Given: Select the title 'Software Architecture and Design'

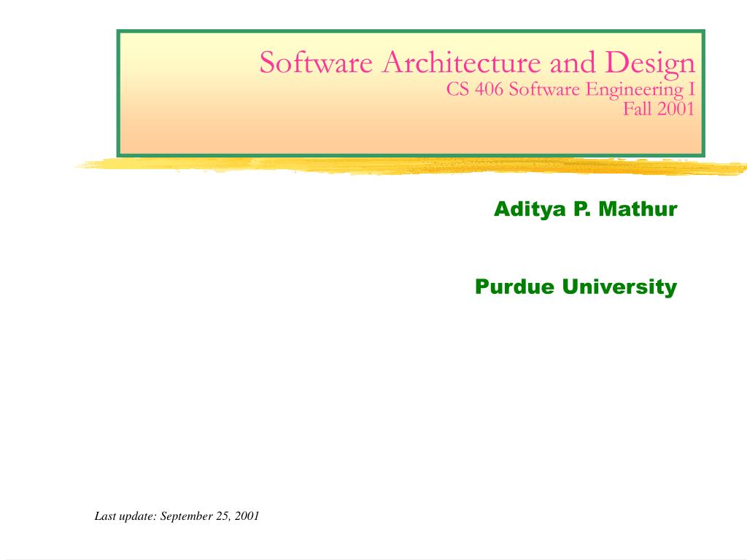Looking at the screenshot, I should [x=477, y=63].
